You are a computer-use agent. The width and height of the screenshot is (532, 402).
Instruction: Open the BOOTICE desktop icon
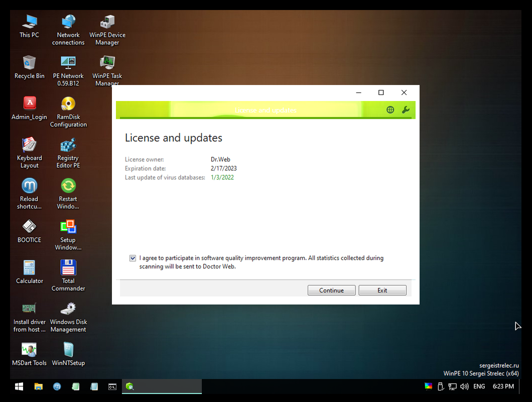point(29,232)
